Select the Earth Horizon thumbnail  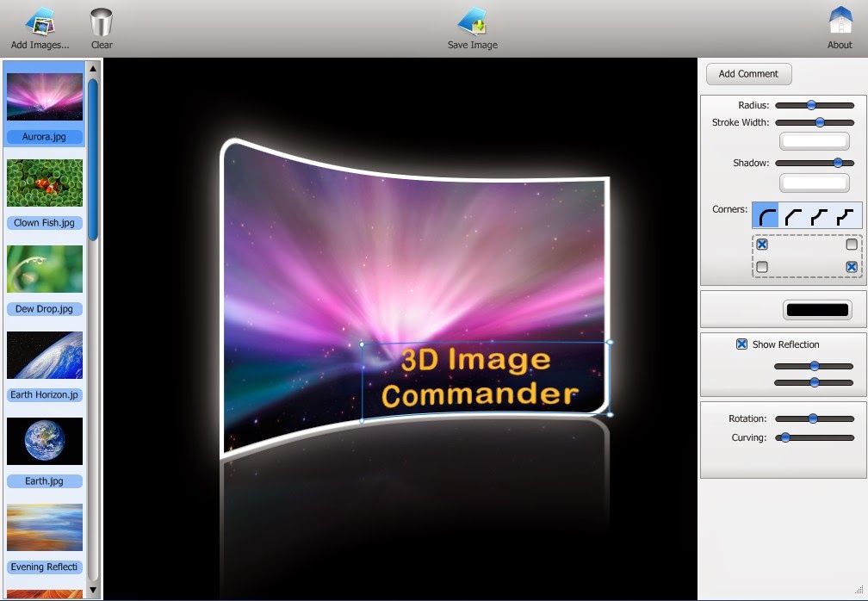click(45, 355)
